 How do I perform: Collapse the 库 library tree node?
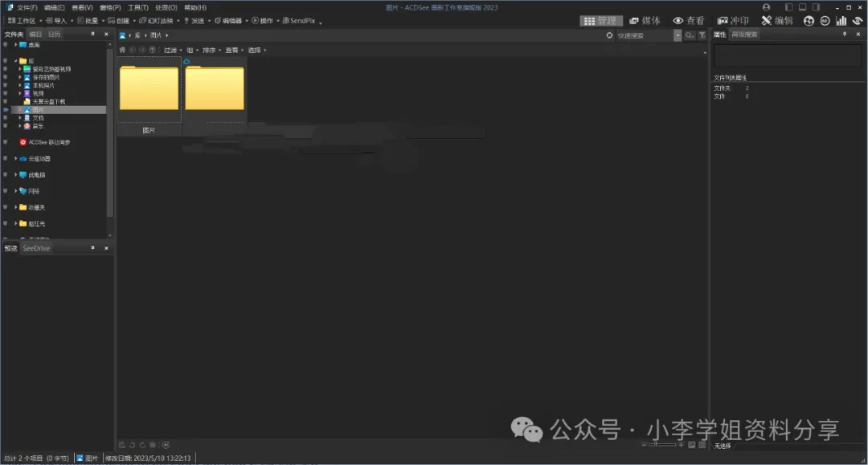tap(15, 61)
